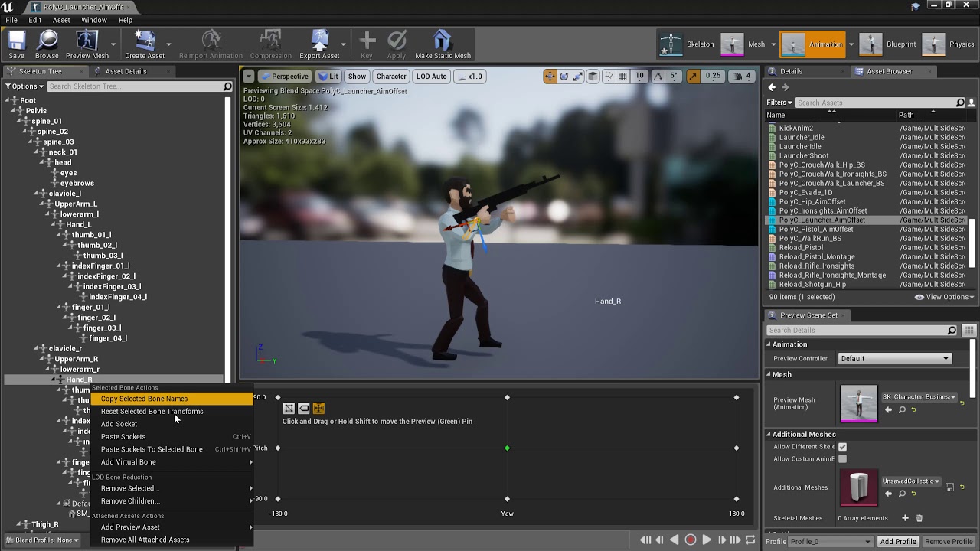980x551 pixels.
Task: Open the LOD Auto dropdown
Action: (x=431, y=76)
